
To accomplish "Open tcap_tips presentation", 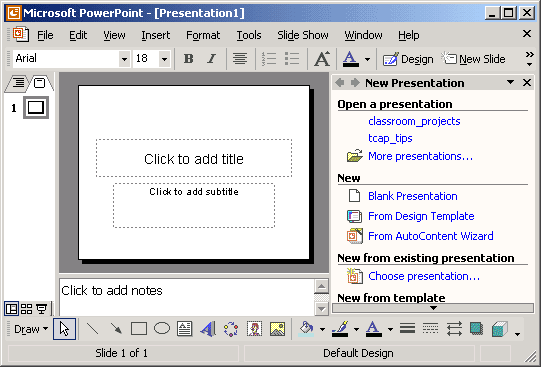I will coord(390,138).
